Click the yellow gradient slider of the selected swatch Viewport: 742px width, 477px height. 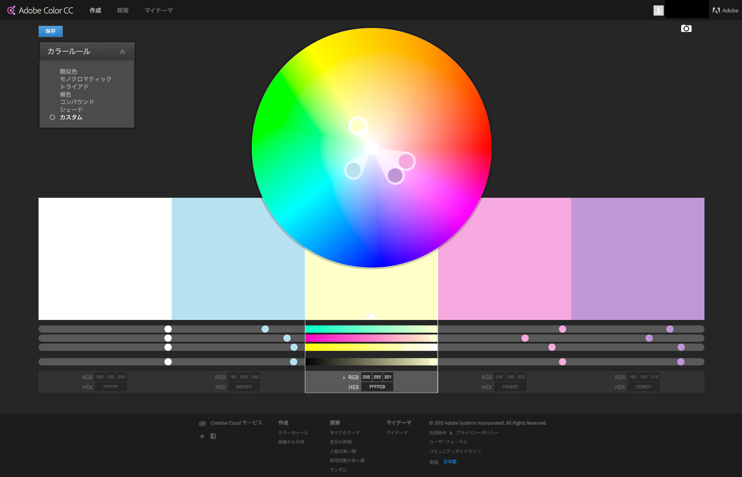pyautogui.click(x=371, y=347)
